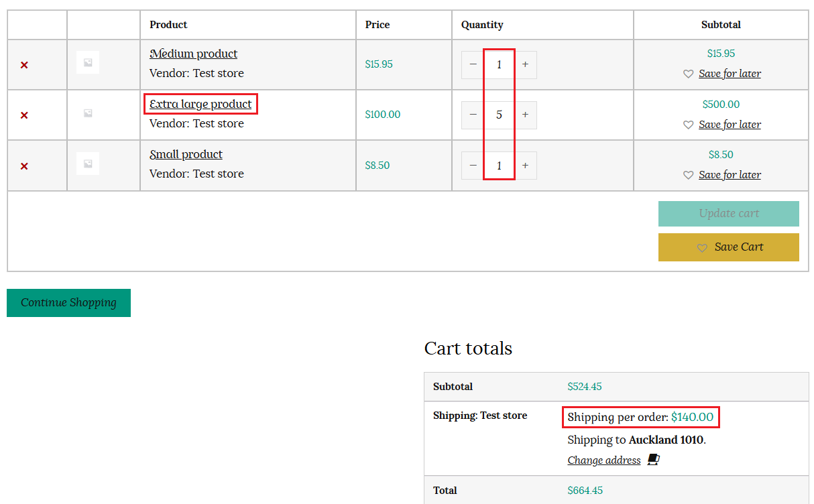814x504 pixels.
Task: Open the Medium product link
Action: coord(194,54)
